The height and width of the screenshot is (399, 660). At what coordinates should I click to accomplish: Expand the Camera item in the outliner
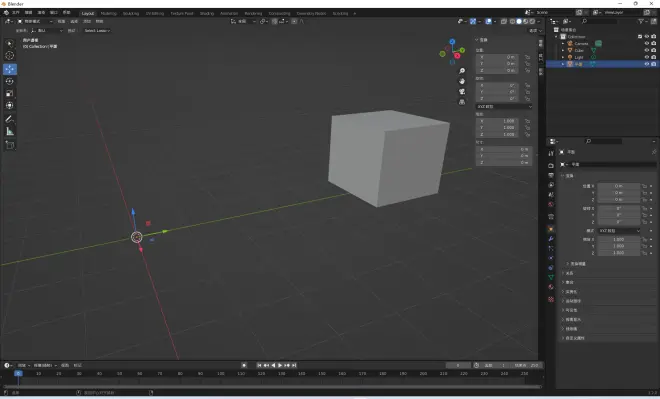click(x=563, y=43)
